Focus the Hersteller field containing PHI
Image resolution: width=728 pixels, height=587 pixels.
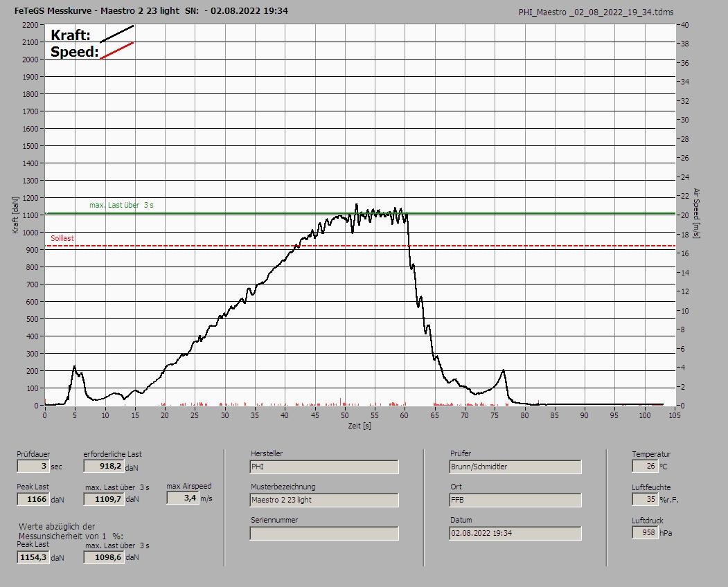(324, 467)
